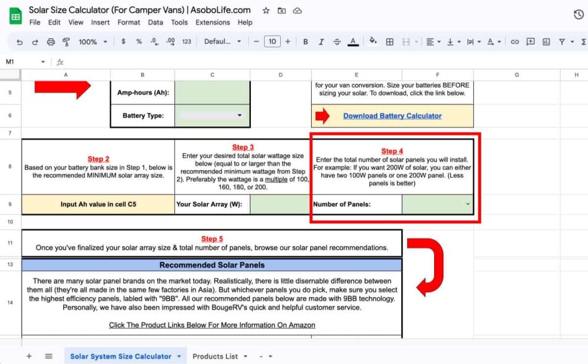Select the green Amp-hours input cell

(212, 92)
